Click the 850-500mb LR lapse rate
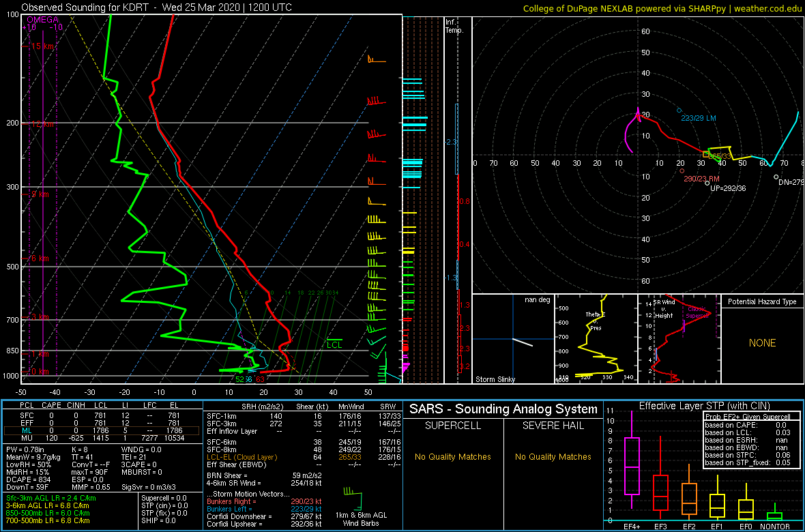Screen dimensions: 805x532 [48, 513]
